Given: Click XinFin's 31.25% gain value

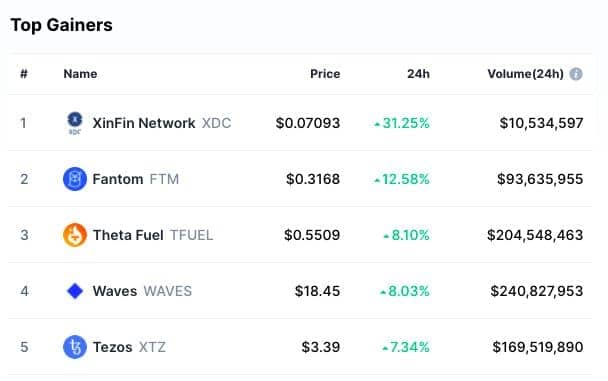Looking at the screenshot, I should 402,123.
